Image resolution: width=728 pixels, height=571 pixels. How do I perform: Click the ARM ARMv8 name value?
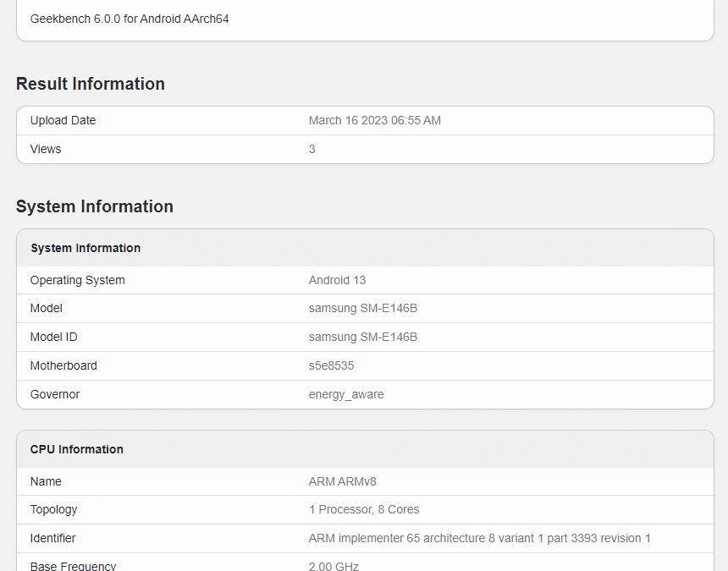342,481
